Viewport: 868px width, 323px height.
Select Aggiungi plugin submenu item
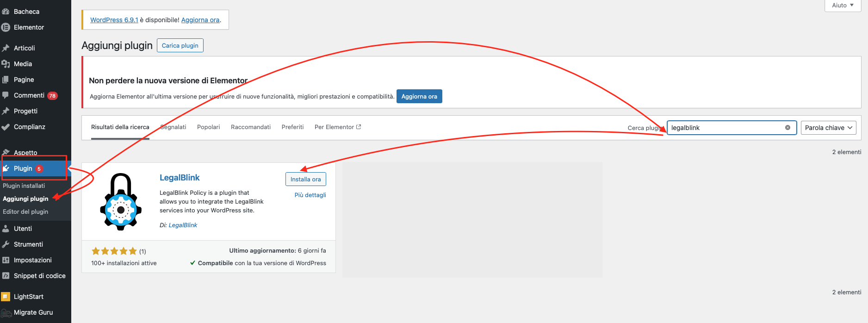(x=25, y=199)
